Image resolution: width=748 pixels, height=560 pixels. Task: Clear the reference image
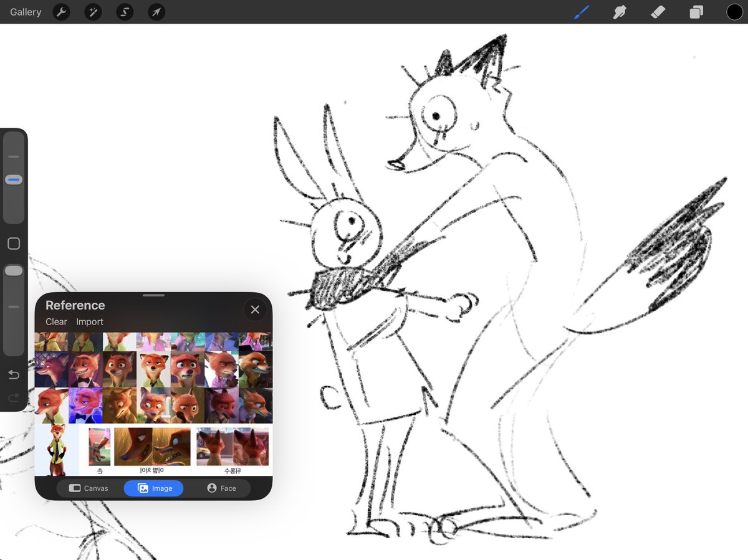(56, 322)
